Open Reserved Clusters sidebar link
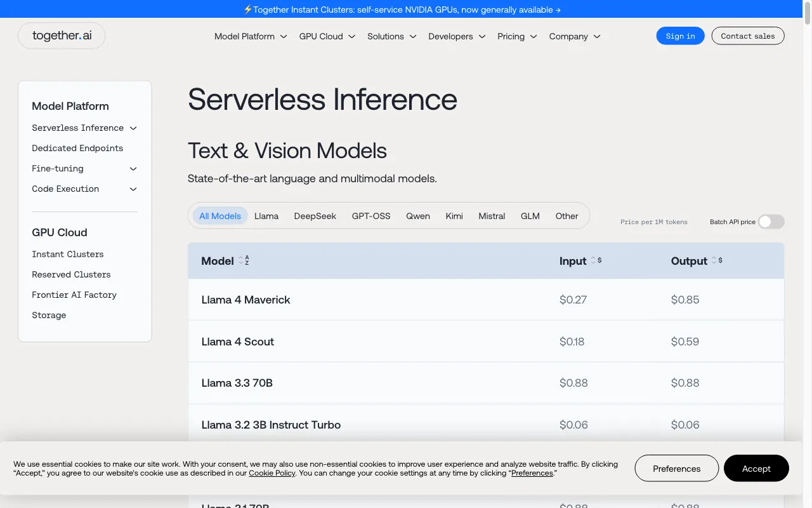The height and width of the screenshot is (508, 812). (71, 274)
